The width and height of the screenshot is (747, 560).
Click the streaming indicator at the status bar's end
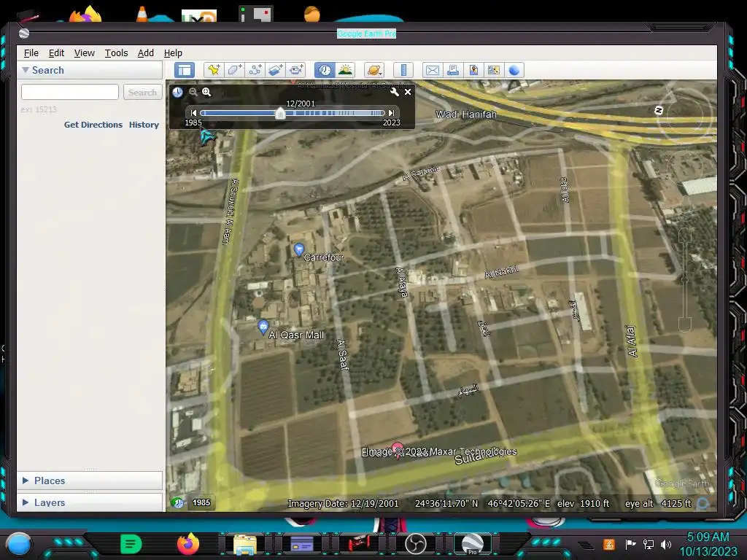[x=703, y=503]
